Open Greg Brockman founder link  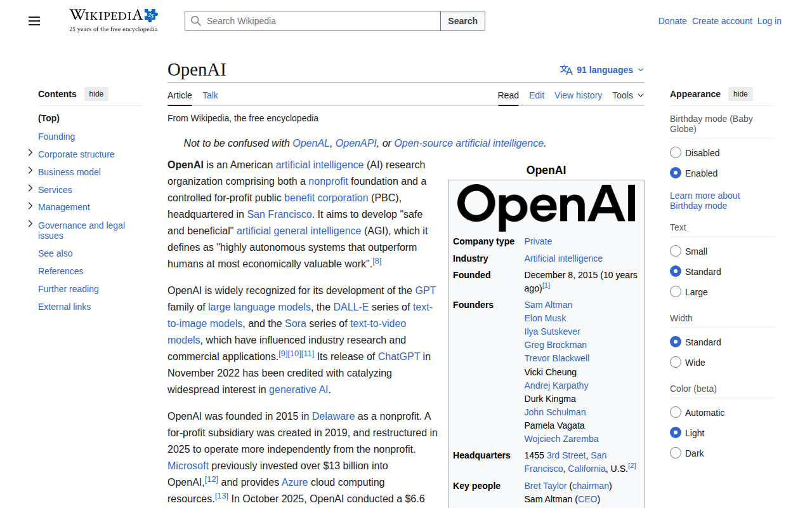(x=556, y=345)
